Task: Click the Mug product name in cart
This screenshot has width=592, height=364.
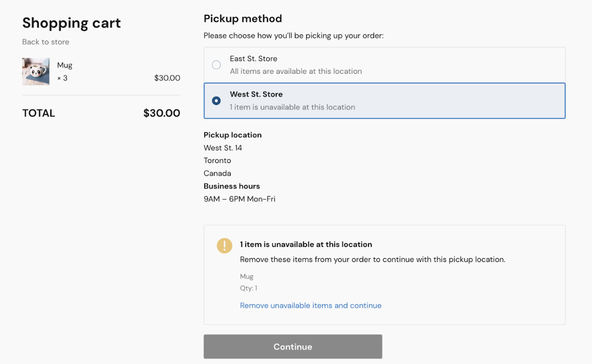Action: [64, 65]
